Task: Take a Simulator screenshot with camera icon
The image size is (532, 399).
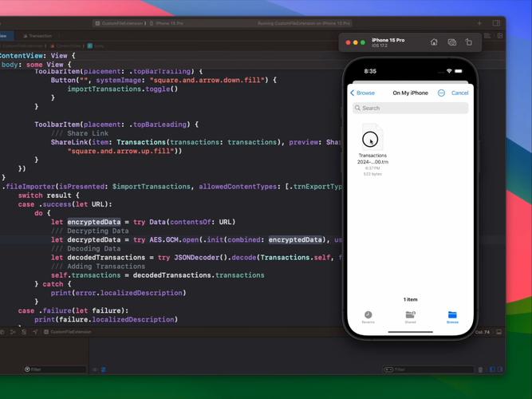Action: point(451,42)
